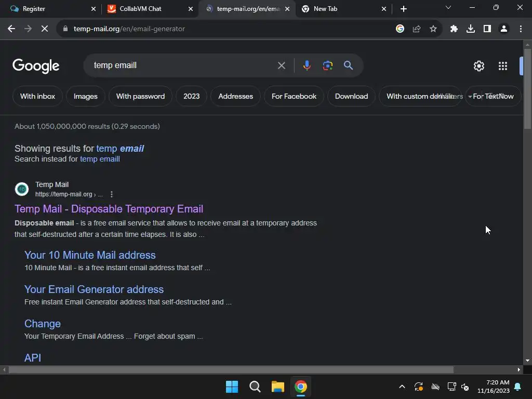The height and width of the screenshot is (399, 532).
Task: View site information lock icon
Action: pos(65,29)
